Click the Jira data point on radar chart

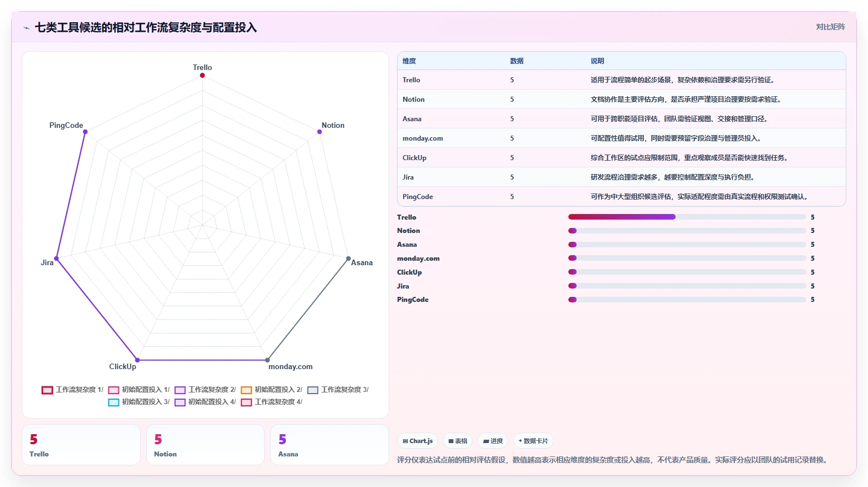tap(56, 259)
